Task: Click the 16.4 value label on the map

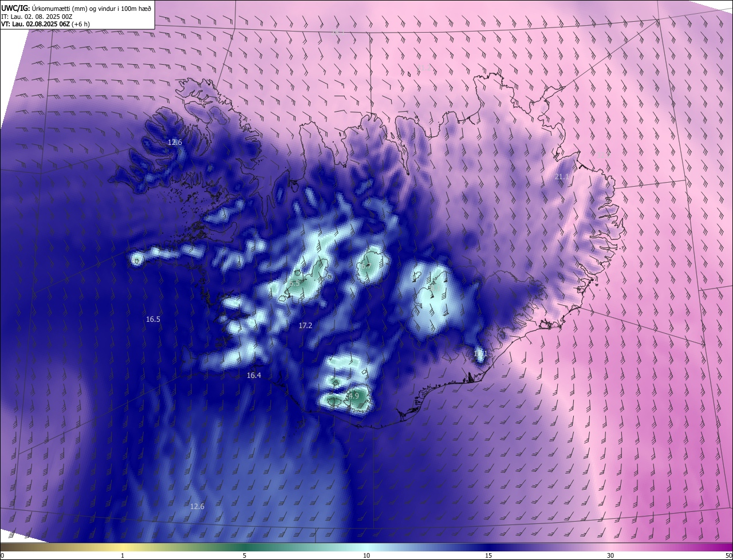Action: [254, 376]
